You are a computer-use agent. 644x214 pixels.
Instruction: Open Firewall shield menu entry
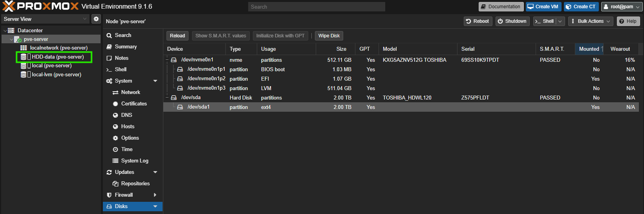click(124, 195)
